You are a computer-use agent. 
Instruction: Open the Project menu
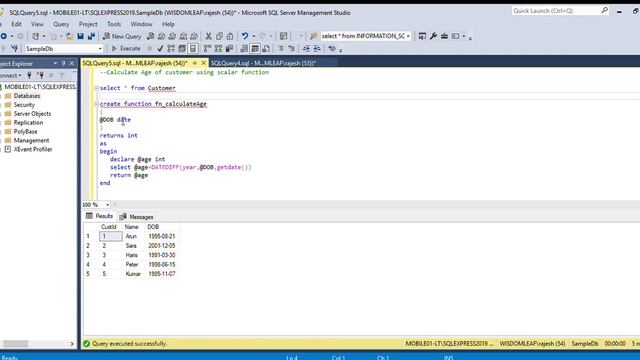click(x=88, y=24)
